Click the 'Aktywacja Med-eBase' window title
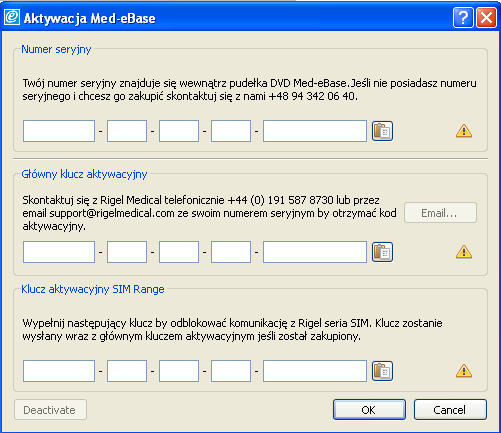This screenshot has height=433, width=501. pos(90,18)
